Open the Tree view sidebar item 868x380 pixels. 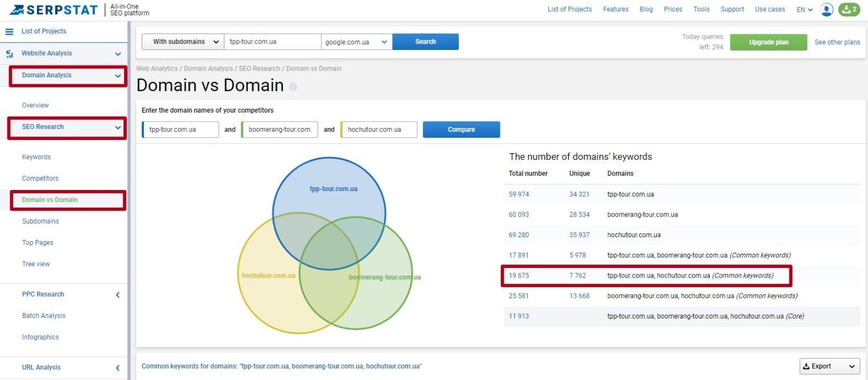pos(36,265)
